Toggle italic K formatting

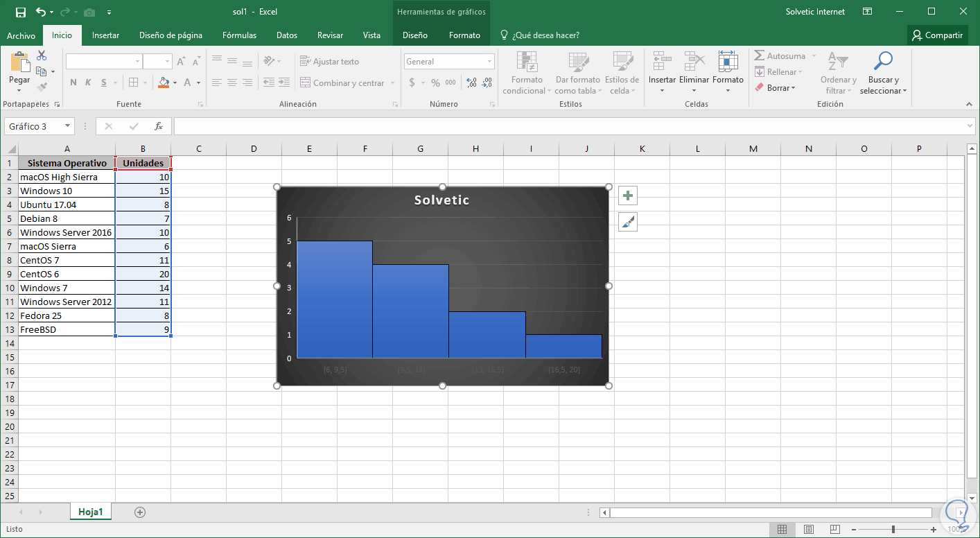[x=88, y=83]
